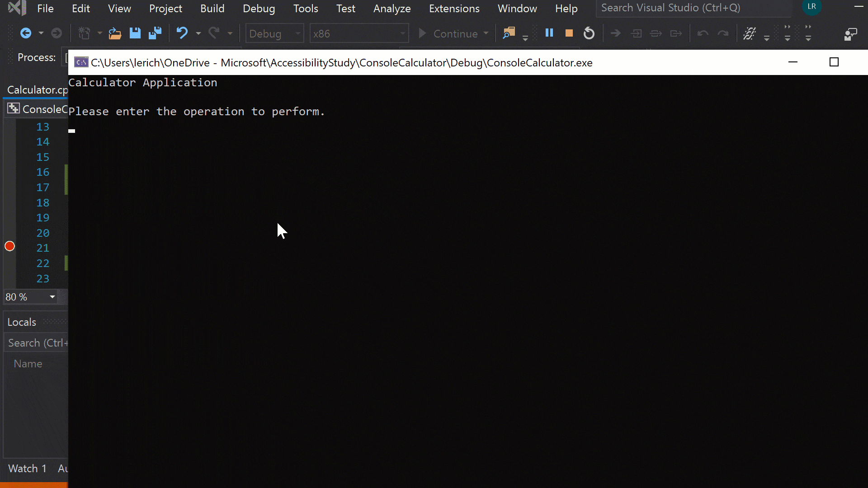Screen dimensions: 868x488
Task: Click the Continue button in toolbar
Action: tap(450, 34)
